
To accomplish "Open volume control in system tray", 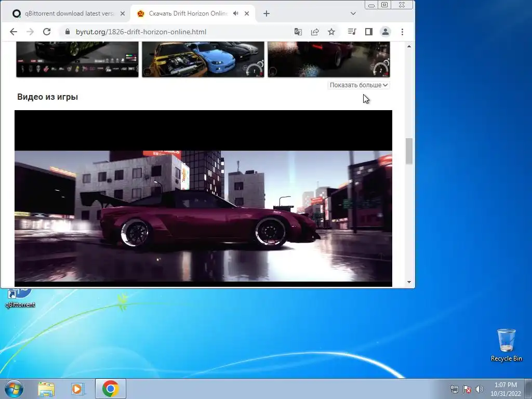I will coord(480,389).
